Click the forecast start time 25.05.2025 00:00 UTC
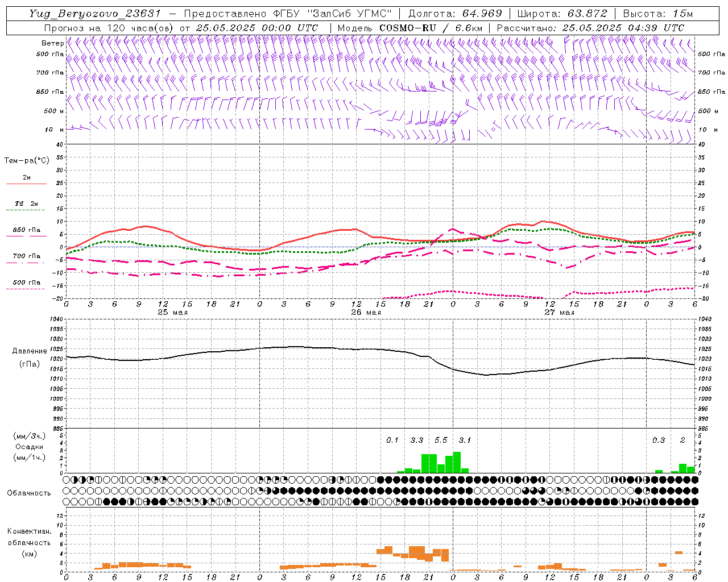 click(257, 27)
